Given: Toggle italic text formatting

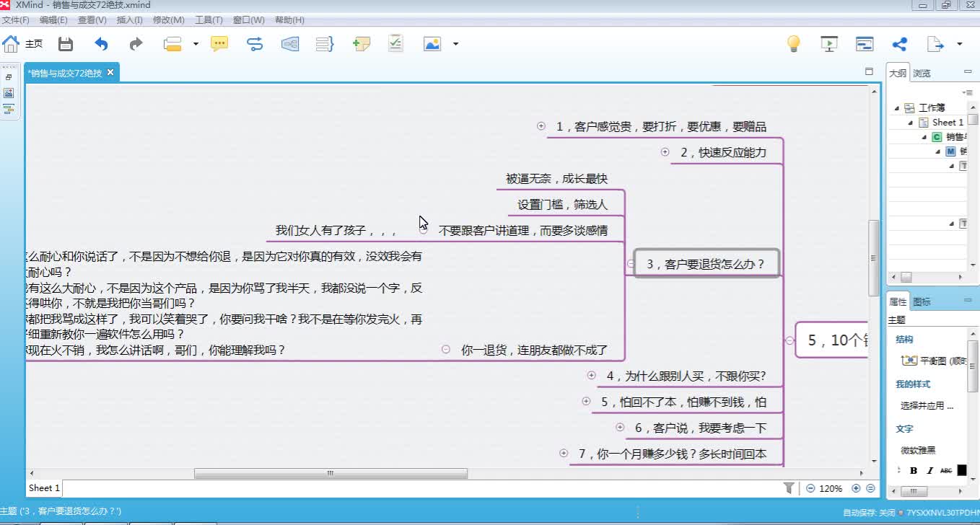Looking at the screenshot, I should [x=929, y=471].
